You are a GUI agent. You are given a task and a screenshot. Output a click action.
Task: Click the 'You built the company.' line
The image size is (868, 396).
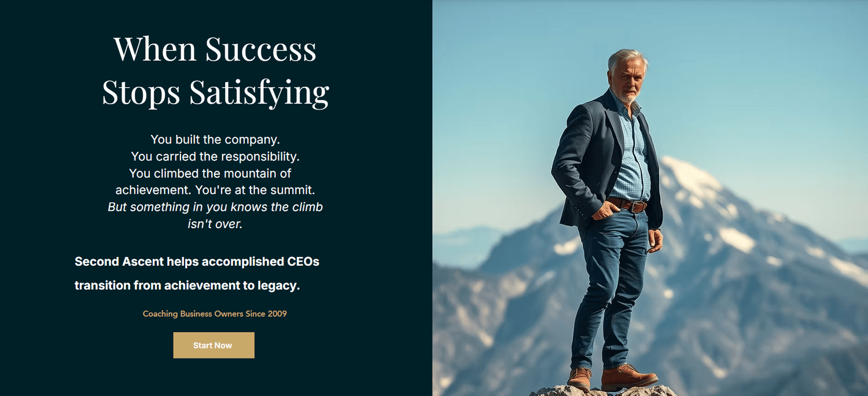coord(215,140)
